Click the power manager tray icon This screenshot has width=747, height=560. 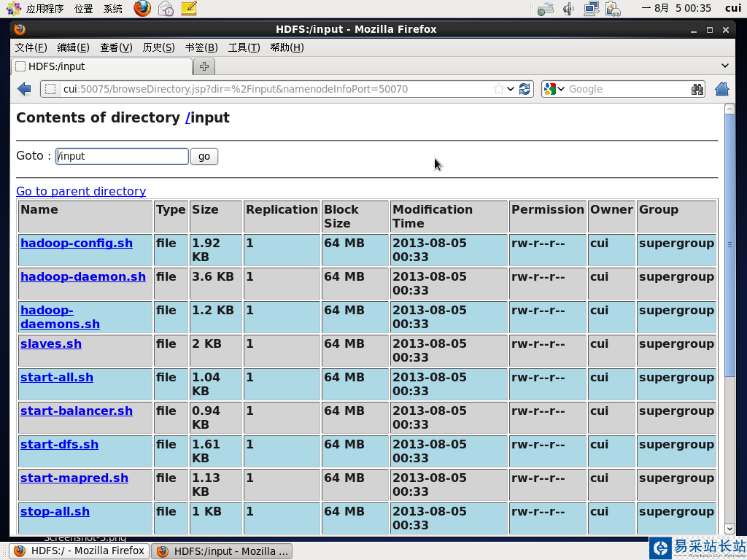coord(613,9)
